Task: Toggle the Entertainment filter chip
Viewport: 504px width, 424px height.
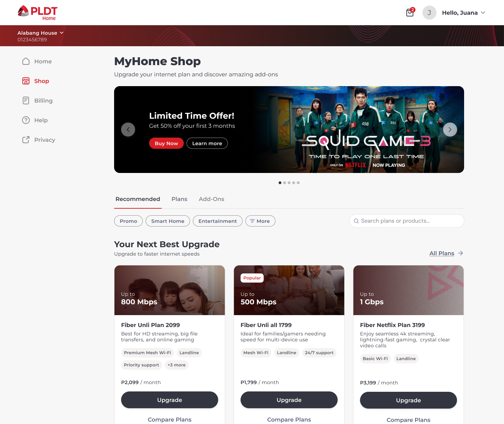Action: pyautogui.click(x=218, y=221)
